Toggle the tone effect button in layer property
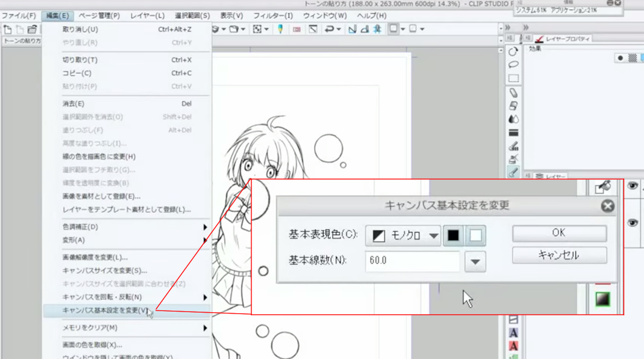Screen dimensions: 644x359 tap(633, 58)
